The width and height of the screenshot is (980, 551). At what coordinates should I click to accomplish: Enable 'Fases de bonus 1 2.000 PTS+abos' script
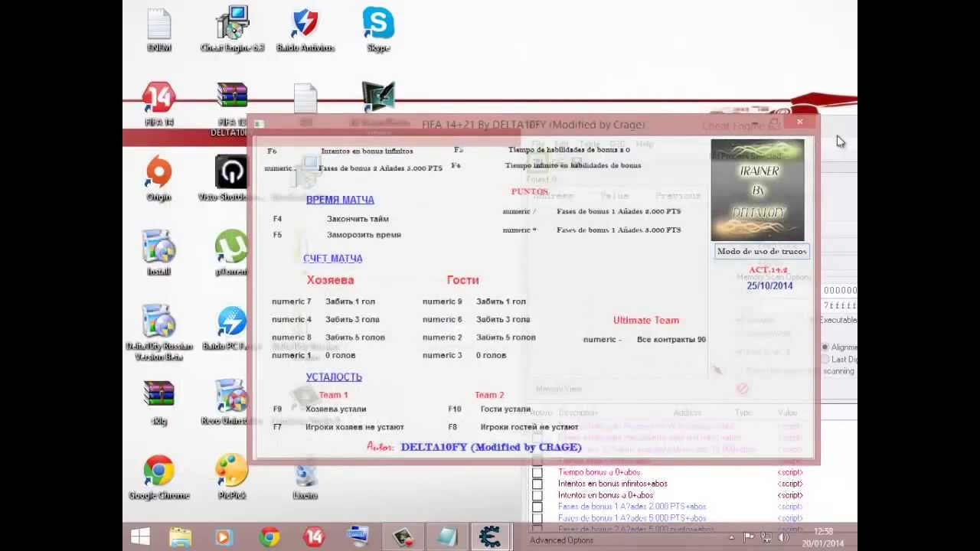click(x=537, y=507)
